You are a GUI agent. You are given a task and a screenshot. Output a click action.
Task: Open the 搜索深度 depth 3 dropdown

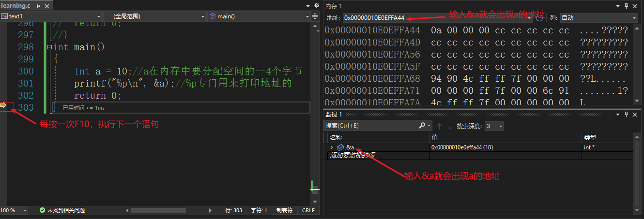[x=494, y=126]
